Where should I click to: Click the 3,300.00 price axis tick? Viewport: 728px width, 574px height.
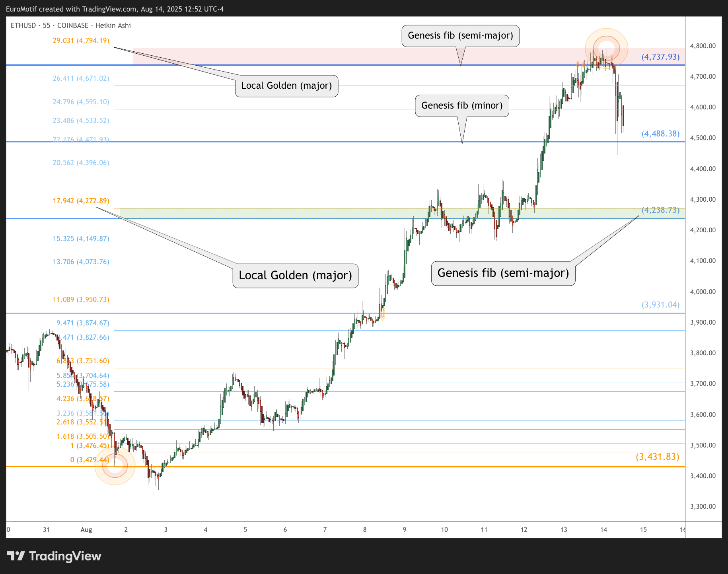click(703, 507)
